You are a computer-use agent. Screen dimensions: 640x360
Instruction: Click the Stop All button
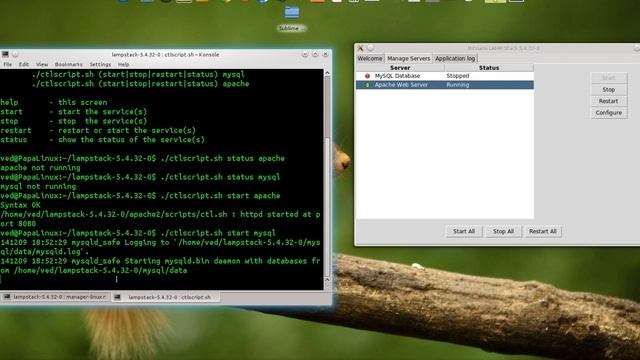tap(503, 231)
